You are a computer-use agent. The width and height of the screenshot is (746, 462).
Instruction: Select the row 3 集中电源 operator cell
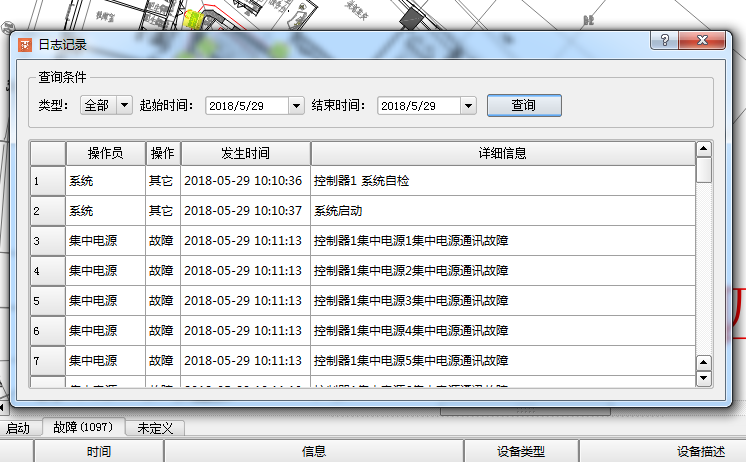coord(105,241)
